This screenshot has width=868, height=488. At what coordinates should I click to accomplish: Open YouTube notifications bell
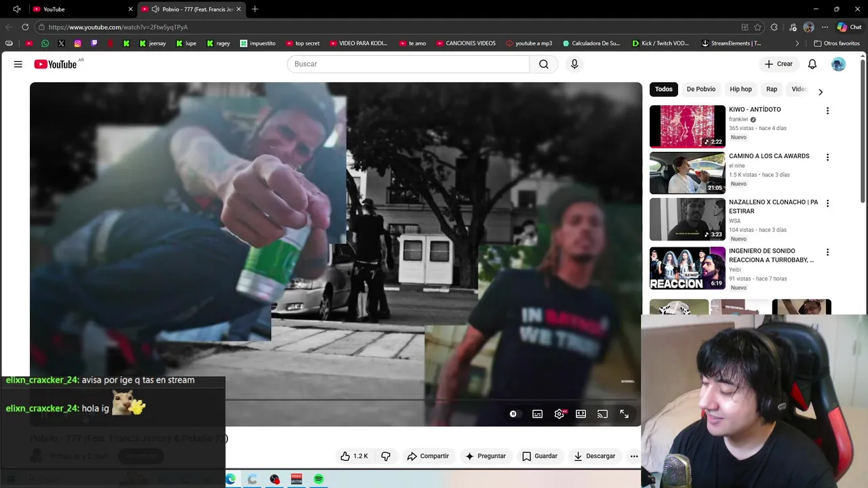pyautogui.click(x=812, y=64)
